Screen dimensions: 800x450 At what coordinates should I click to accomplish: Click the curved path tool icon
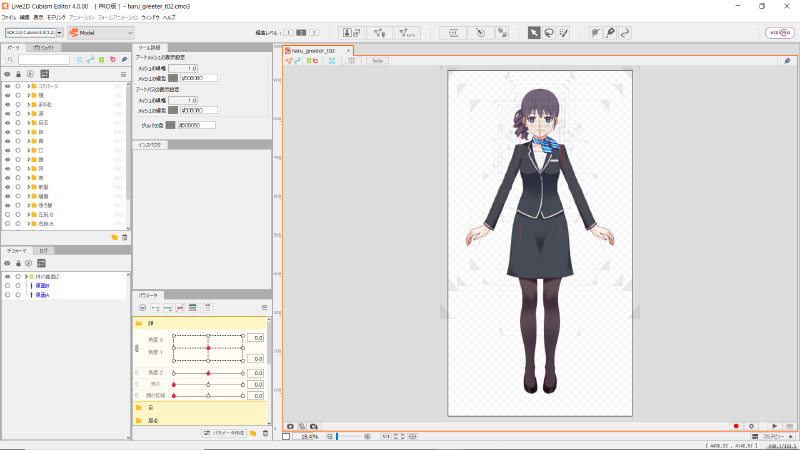[x=625, y=33]
